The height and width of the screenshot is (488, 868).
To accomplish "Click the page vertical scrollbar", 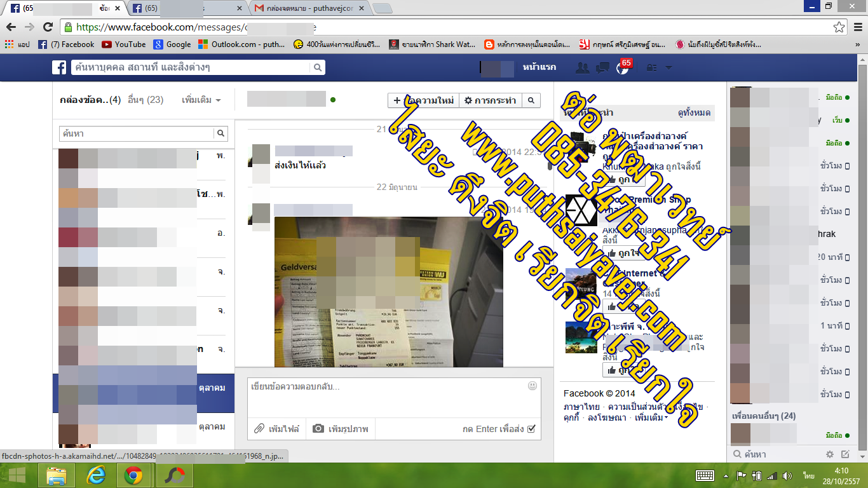I will point(863,259).
